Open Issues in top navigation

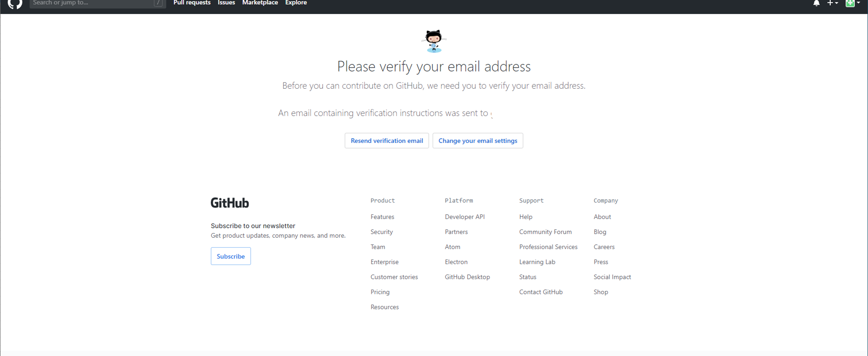click(x=226, y=3)
